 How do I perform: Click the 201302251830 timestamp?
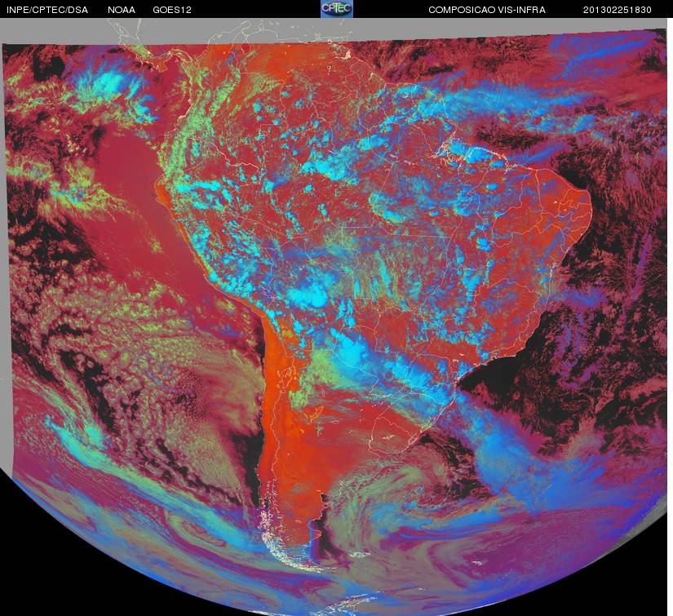click(x=618, y=10)
